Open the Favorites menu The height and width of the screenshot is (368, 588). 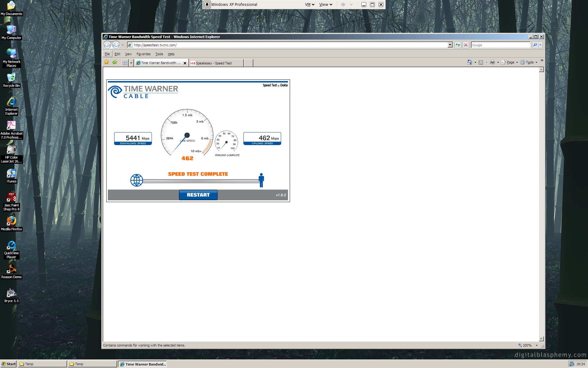click(x=143, y=54)
